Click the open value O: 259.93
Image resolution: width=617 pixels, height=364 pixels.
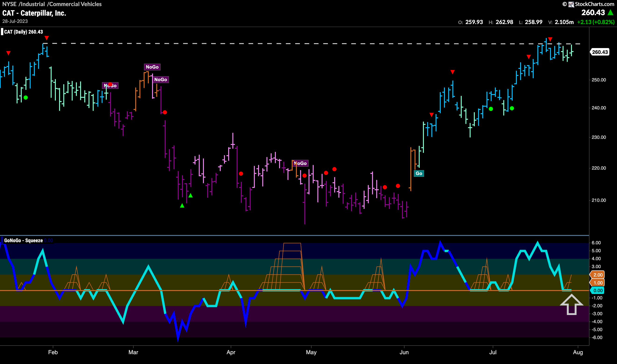click(471, 22)
